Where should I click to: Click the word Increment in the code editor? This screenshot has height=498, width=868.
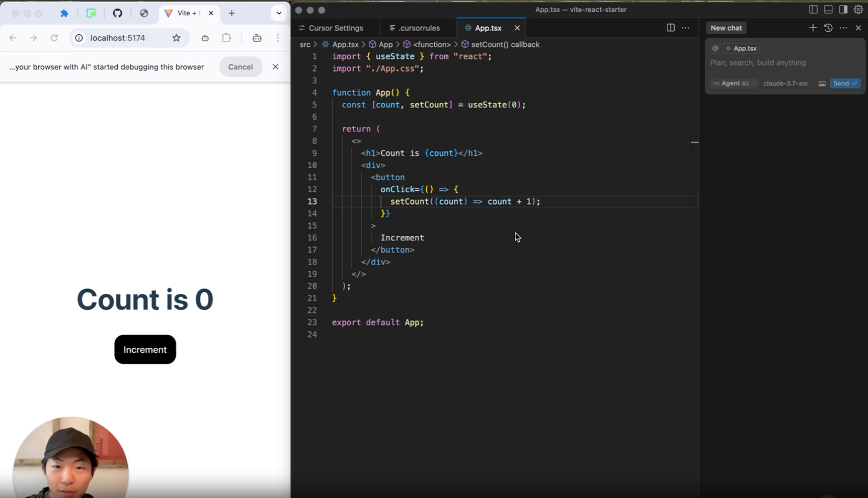(402, 238)
